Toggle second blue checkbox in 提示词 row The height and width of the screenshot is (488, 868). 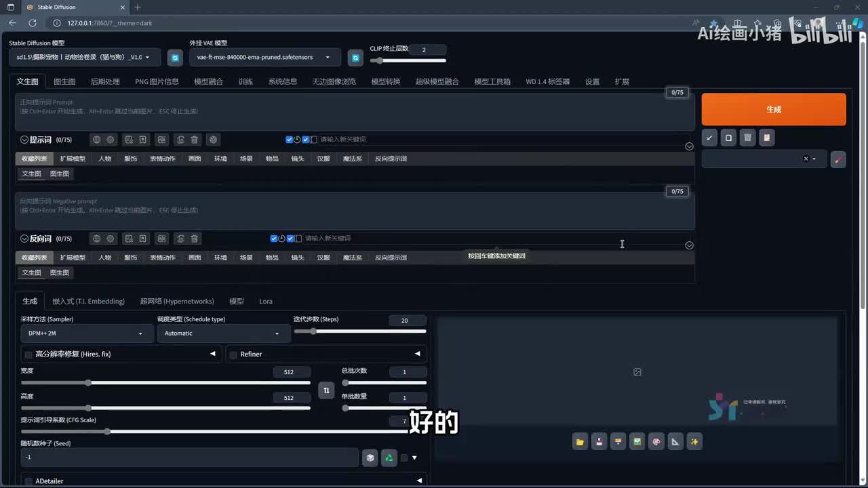(x=305, y=140)
